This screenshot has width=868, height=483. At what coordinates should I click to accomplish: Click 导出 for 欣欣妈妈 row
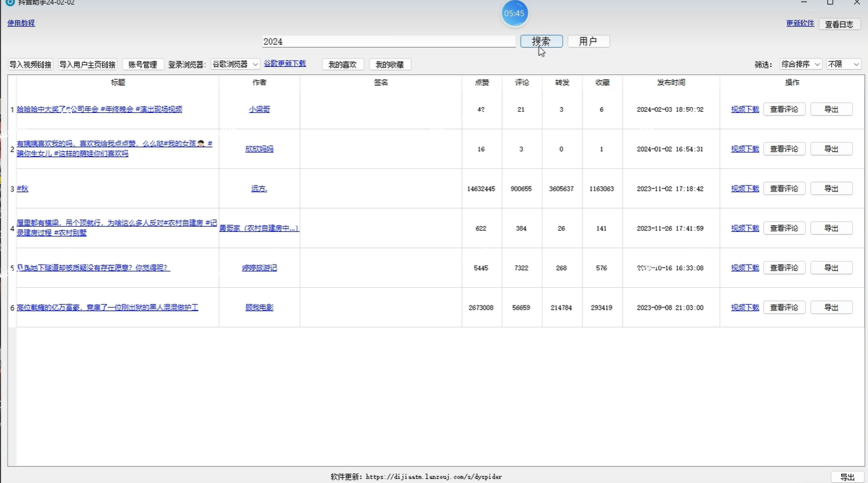click(831, 149)
